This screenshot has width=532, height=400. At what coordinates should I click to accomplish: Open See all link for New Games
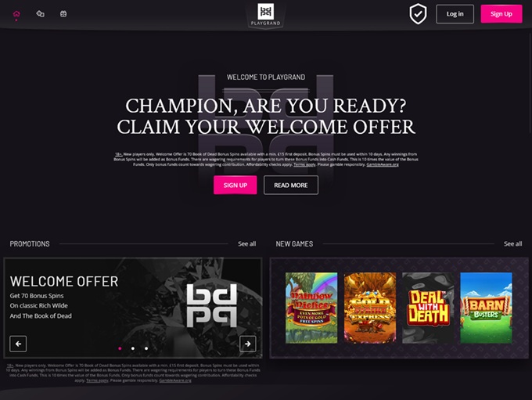coord(512,243)
